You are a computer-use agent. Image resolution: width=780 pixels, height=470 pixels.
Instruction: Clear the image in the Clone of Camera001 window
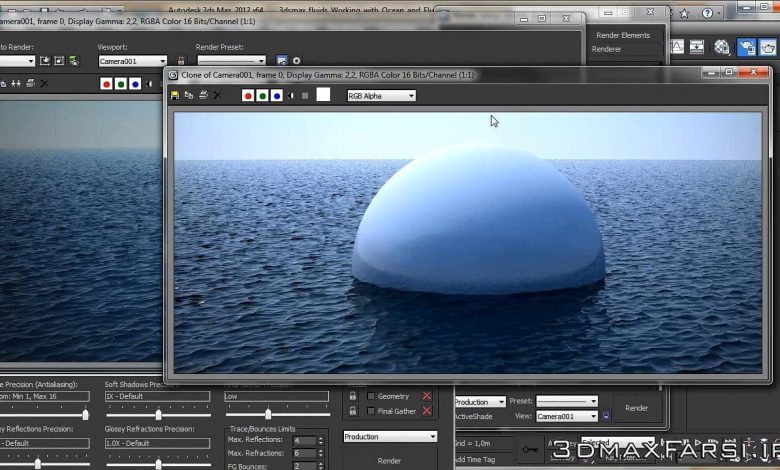coord(217,95)
